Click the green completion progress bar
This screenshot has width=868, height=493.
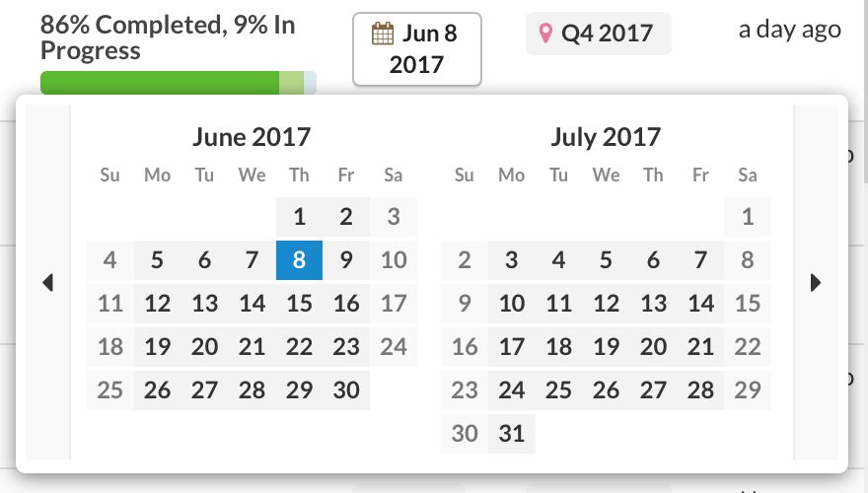[x=179, y=83]
